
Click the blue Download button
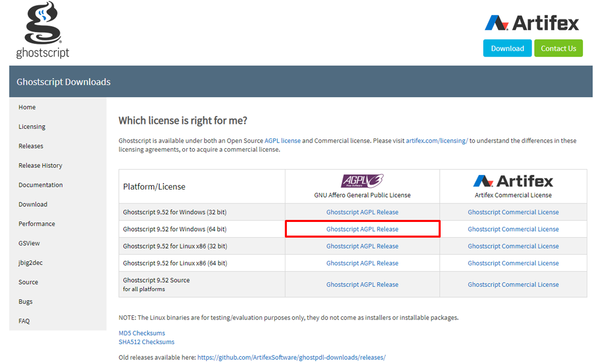(507, 49)
